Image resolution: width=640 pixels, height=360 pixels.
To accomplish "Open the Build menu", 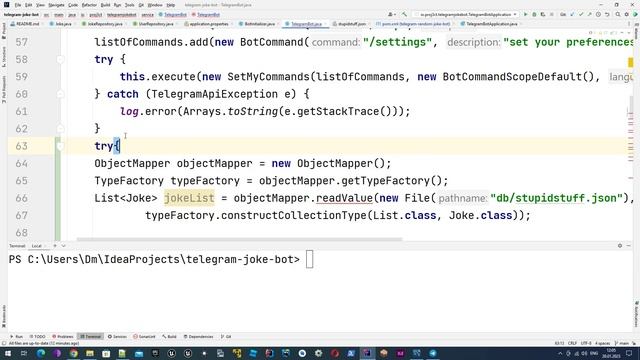I will [x=105, y=5].
